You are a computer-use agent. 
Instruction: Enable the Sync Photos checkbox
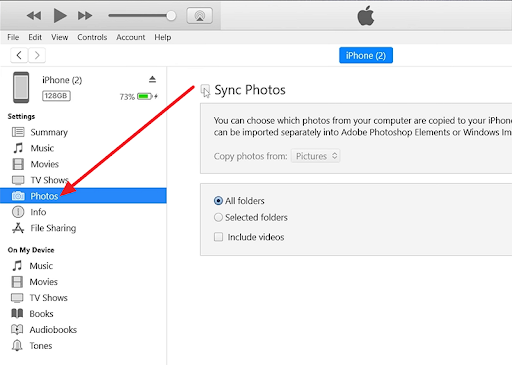tap(205, 89)
